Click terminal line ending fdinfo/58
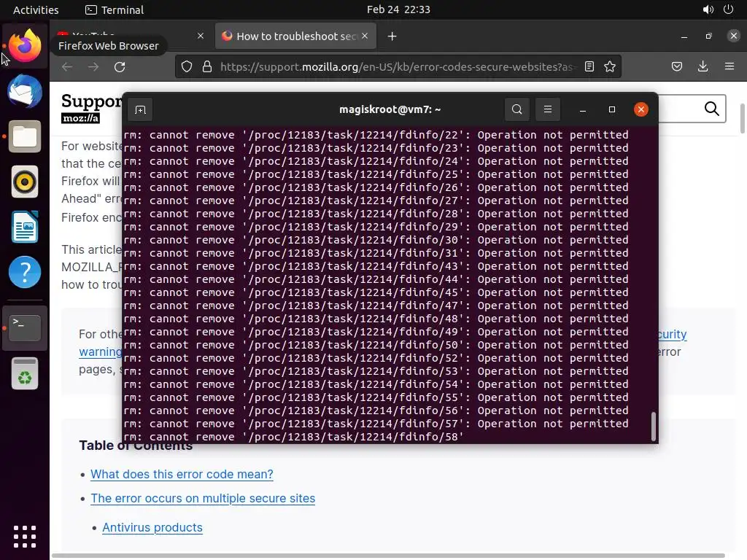Screen dimensions: 747x560 293,437
